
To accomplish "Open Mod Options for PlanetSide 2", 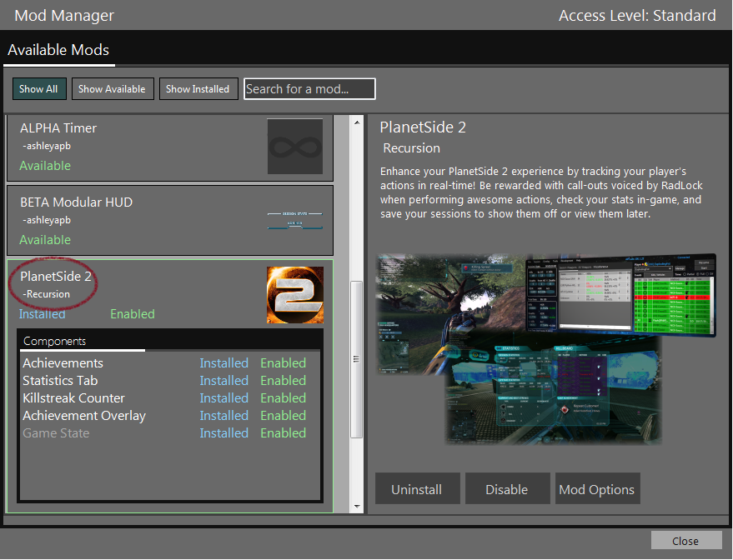I will 597,489.
